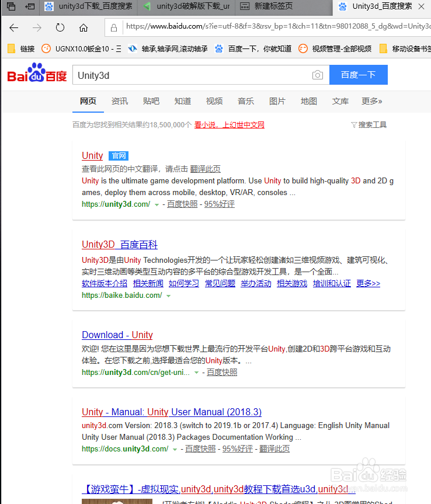This screenshot has height=504, width=431.
Task: Click the browser forward arrow
Action: [x=37, y=28]
